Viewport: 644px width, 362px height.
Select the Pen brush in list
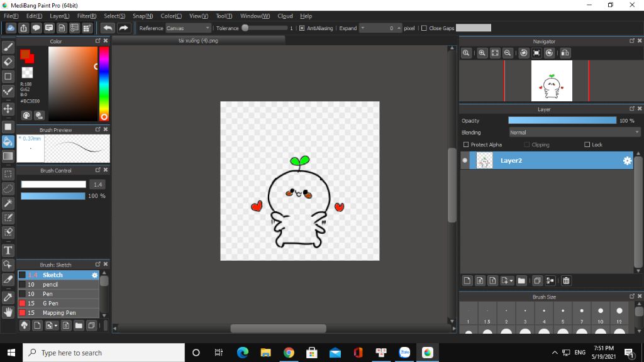58,294
